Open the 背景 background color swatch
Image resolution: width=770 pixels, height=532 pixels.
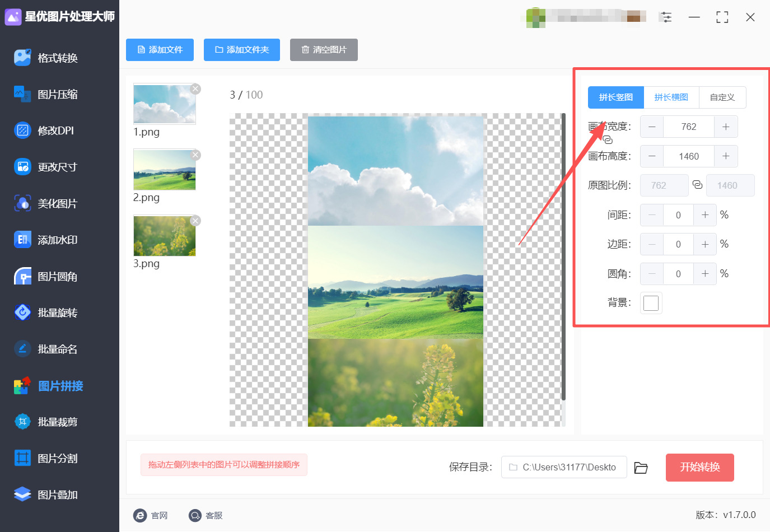pyautogui.click(x=651, y=303)
